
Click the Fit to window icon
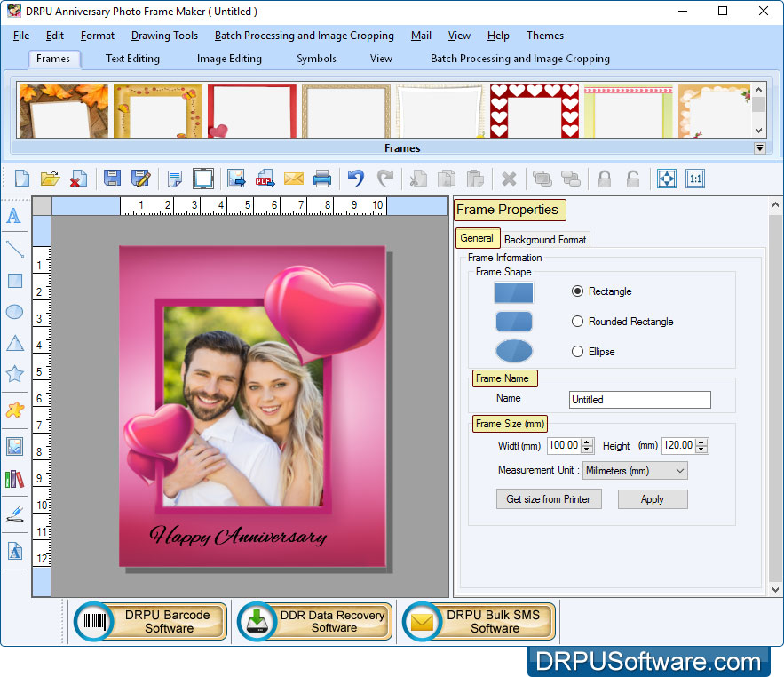[667, 179]
